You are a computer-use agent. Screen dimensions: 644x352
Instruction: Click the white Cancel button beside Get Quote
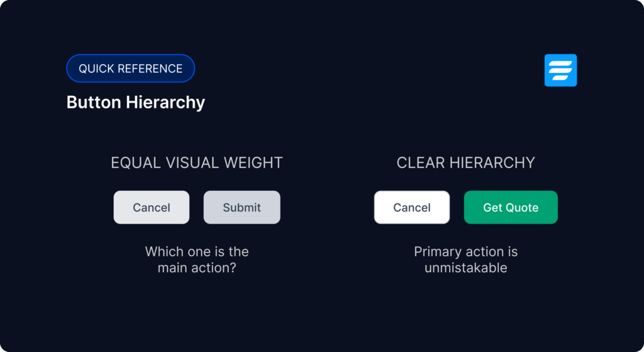[x=412, y=207]
